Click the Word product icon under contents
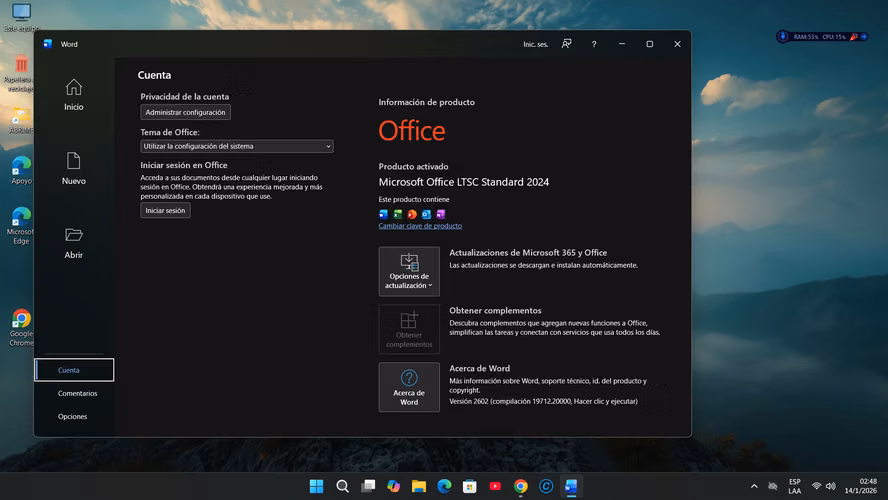 [x=383, y=214]
